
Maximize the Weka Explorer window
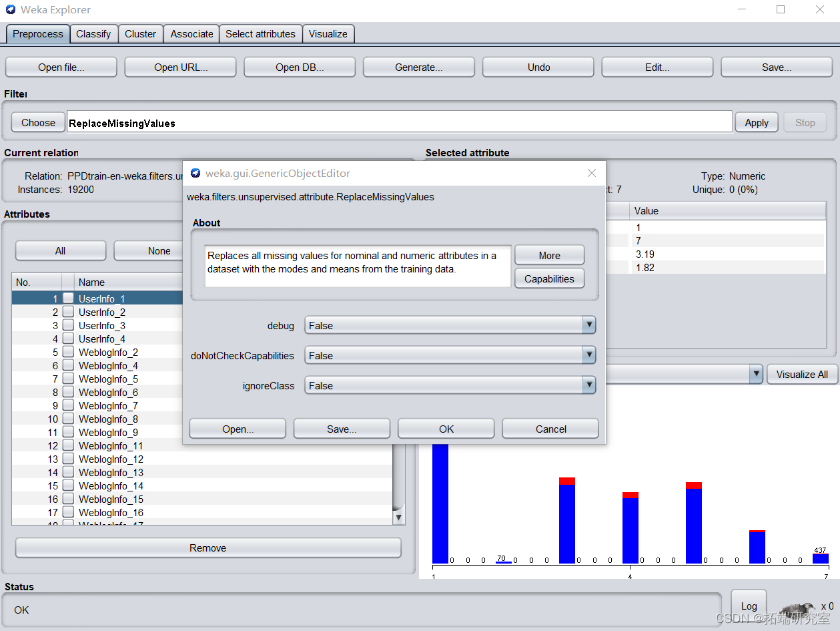tap(780, 9)
